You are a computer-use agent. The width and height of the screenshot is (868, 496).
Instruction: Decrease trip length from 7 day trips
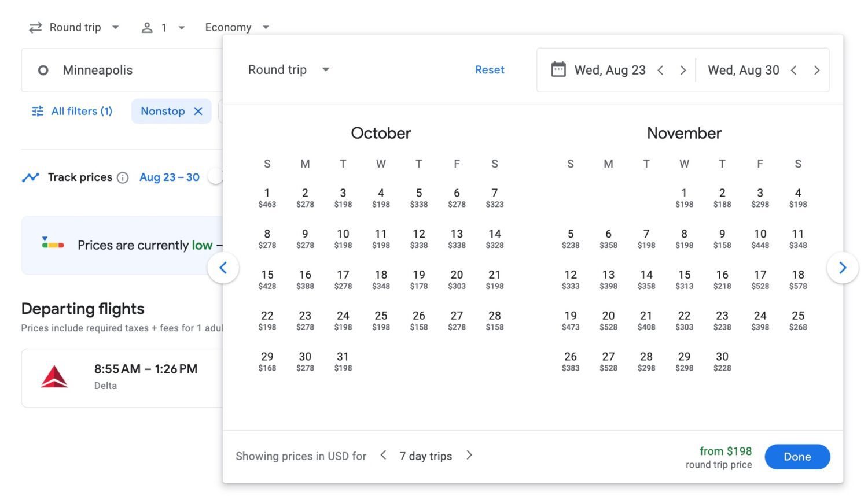[x=383, y=456]
